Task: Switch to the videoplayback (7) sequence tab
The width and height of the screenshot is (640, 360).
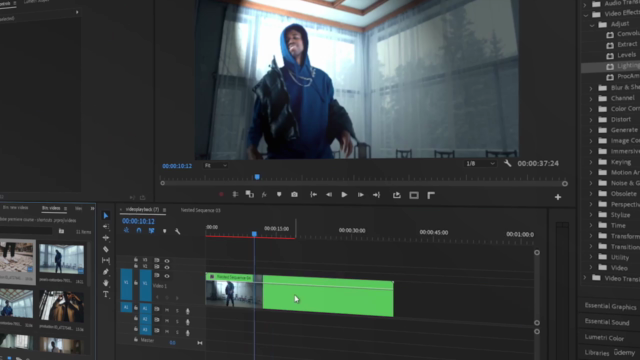Action: pyautogui.click(x=142, y=210)
